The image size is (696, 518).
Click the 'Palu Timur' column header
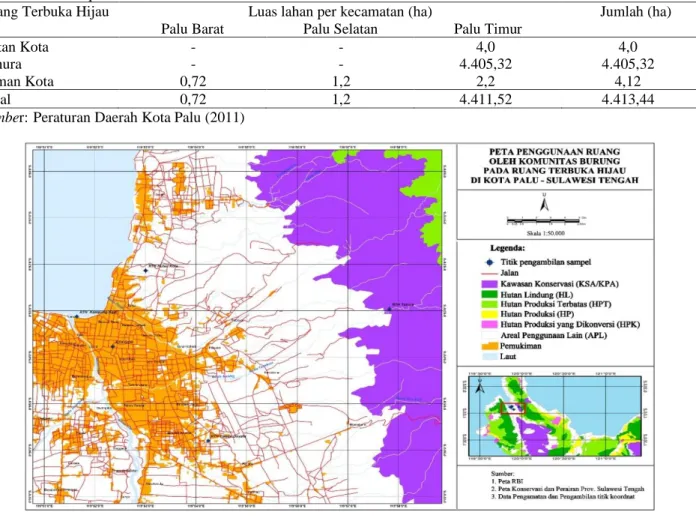[x=488, y=29]
